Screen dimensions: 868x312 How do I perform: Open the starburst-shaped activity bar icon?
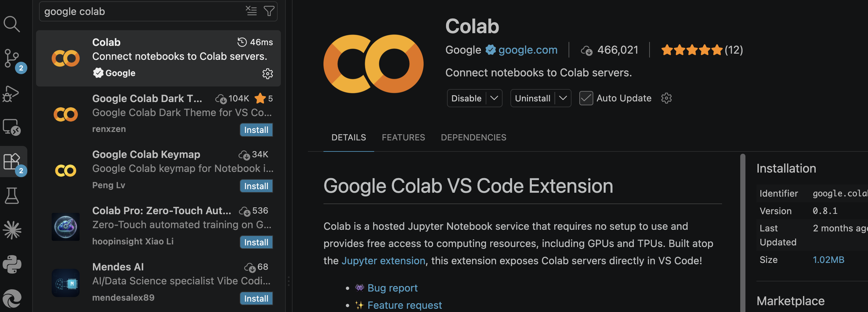[x=12, y=230]
